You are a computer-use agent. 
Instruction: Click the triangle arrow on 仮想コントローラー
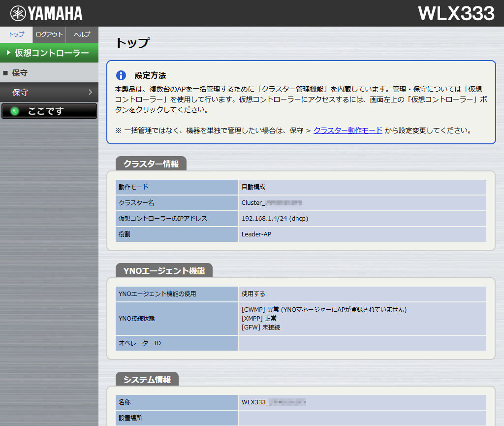[x=9, y=52]
